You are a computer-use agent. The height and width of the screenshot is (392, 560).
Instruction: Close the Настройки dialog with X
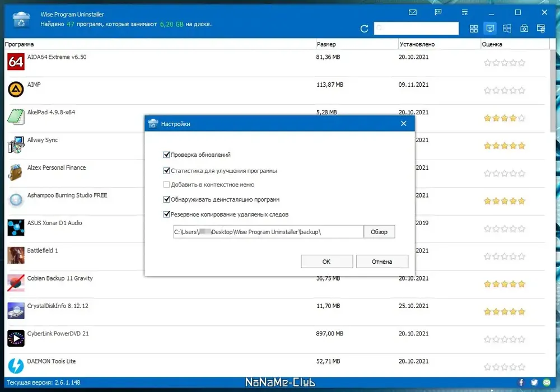[404, 124]
